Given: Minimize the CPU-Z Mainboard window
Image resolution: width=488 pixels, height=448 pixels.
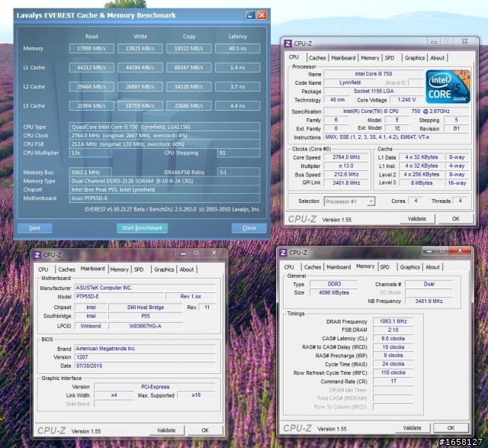Looking at the screenshot, I should [183, 253].
